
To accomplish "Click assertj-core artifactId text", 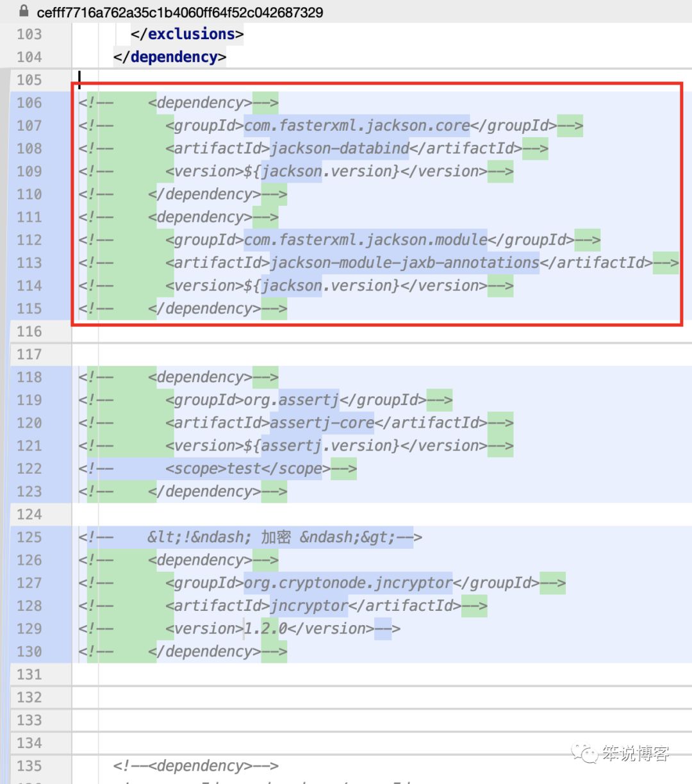I will [x=322, y=423].
